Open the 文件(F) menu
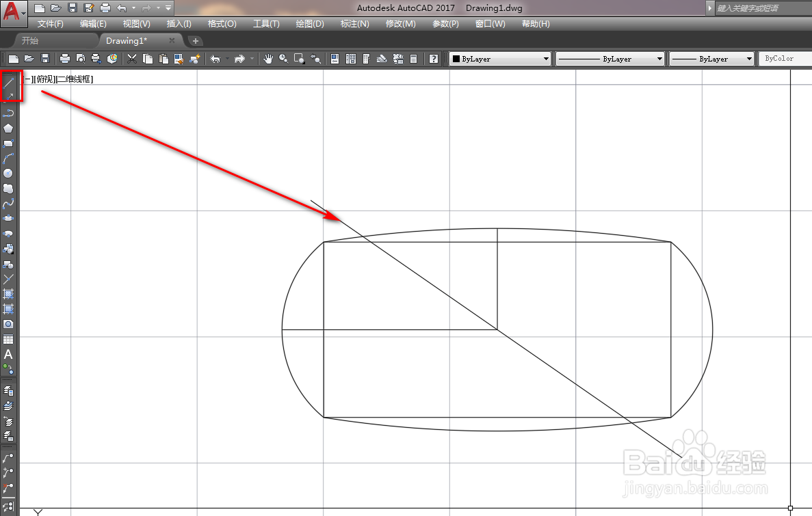This screenshot has height=516, width=812. [x=50, y=24]
